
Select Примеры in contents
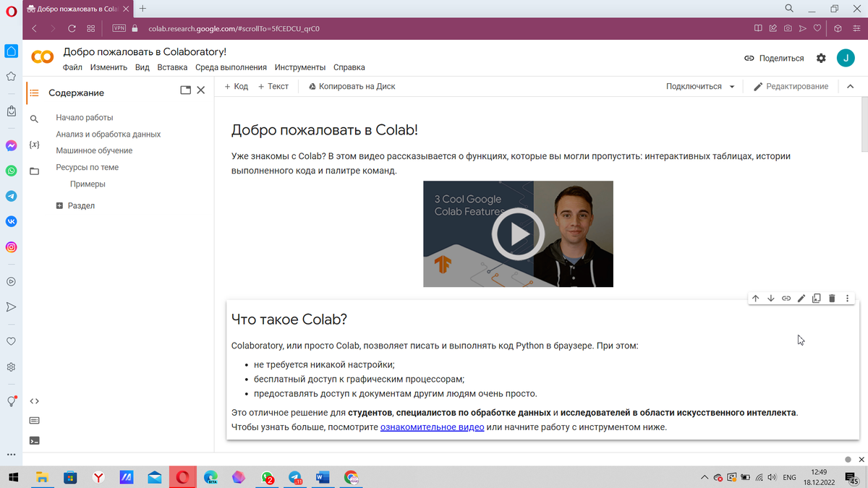(88, 184)
